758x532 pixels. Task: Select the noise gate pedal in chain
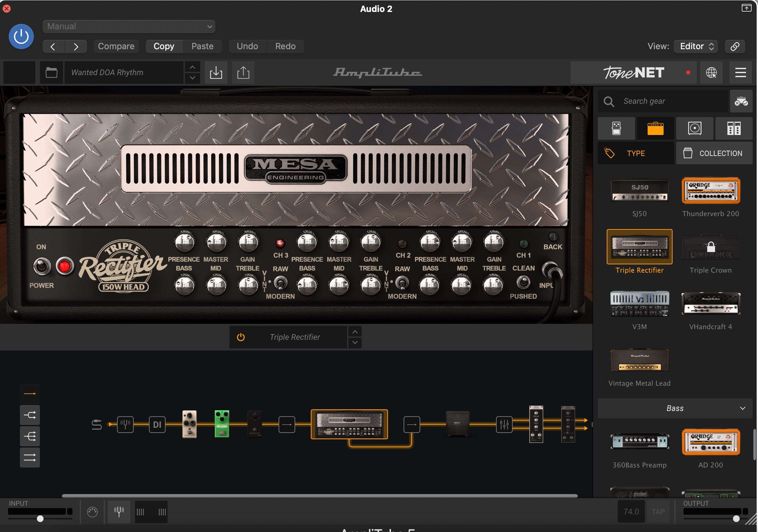(189, 424)
